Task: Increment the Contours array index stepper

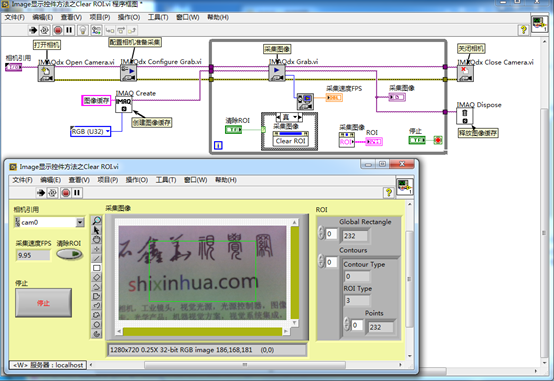Action: 321,258
